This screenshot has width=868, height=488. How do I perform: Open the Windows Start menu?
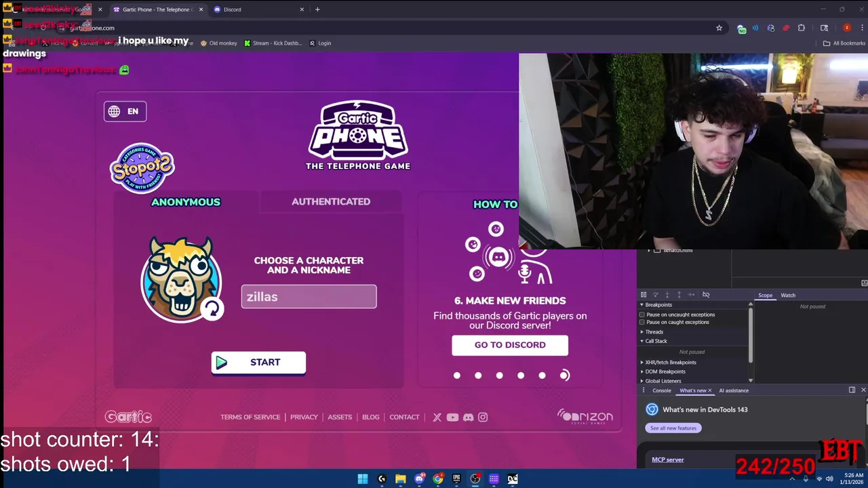tap(363, 479)
